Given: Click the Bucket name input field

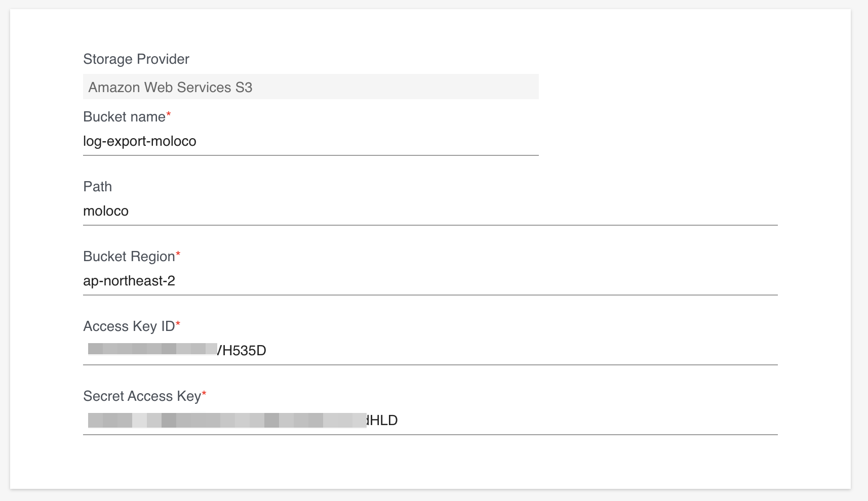Looking at the screenshot, I should tap(310, 141).
